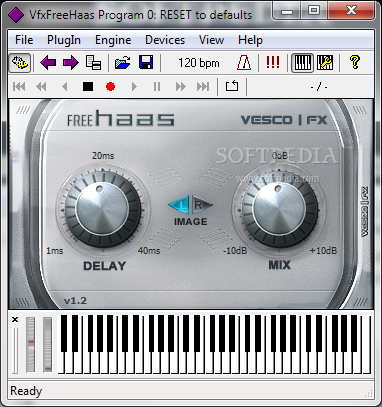The height and width of the screenshot is (407, 382).
Task: Click the DELAY knob
Action: (x=102, y=209)
